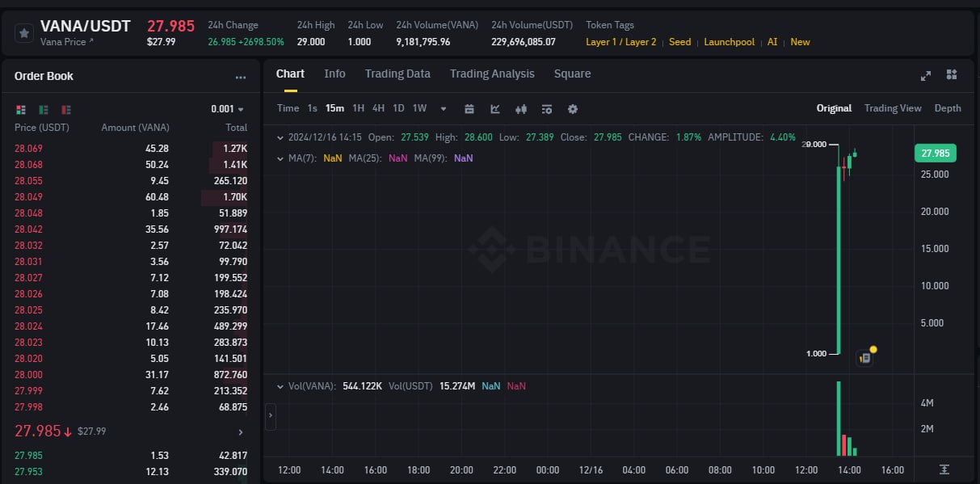Screen dimensions: 980x484
Task: Open the Square tab
Action: click(572, 74)
